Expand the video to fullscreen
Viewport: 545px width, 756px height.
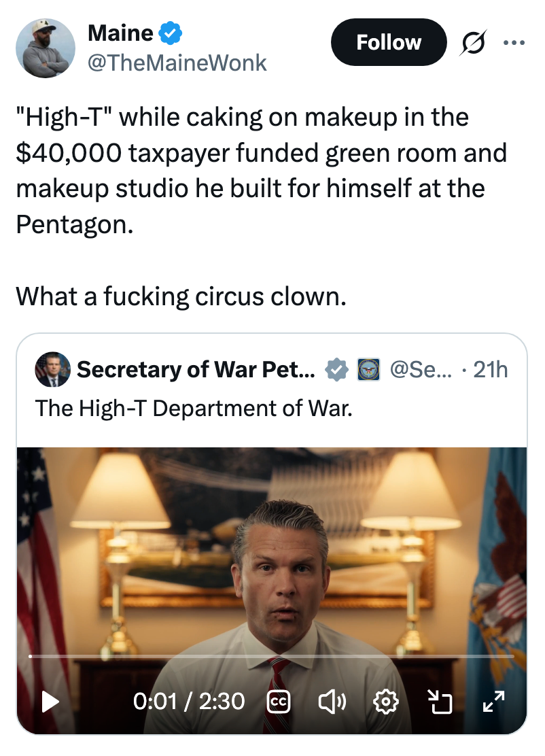click(493, 702)
